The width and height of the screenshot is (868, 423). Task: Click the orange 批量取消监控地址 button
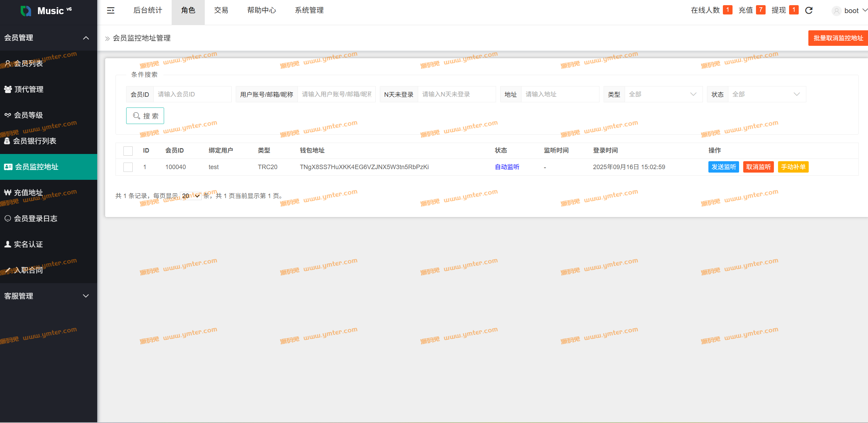click(838, 38)
